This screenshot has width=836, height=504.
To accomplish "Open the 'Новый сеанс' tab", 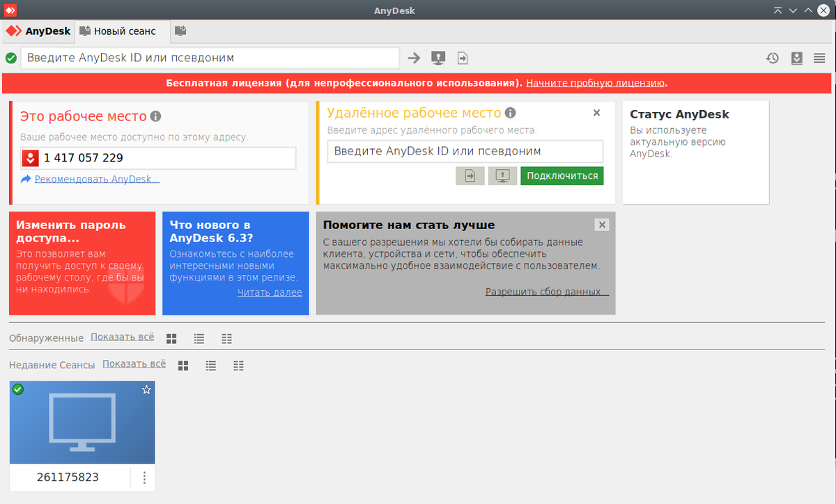I will tap(121, 31).
